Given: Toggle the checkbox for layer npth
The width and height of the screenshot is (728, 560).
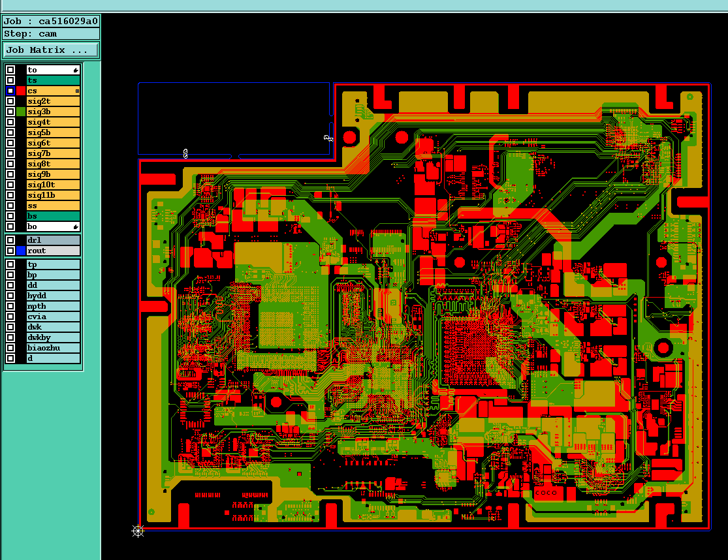Looking at the screenshot, I should tap(10, 306).
